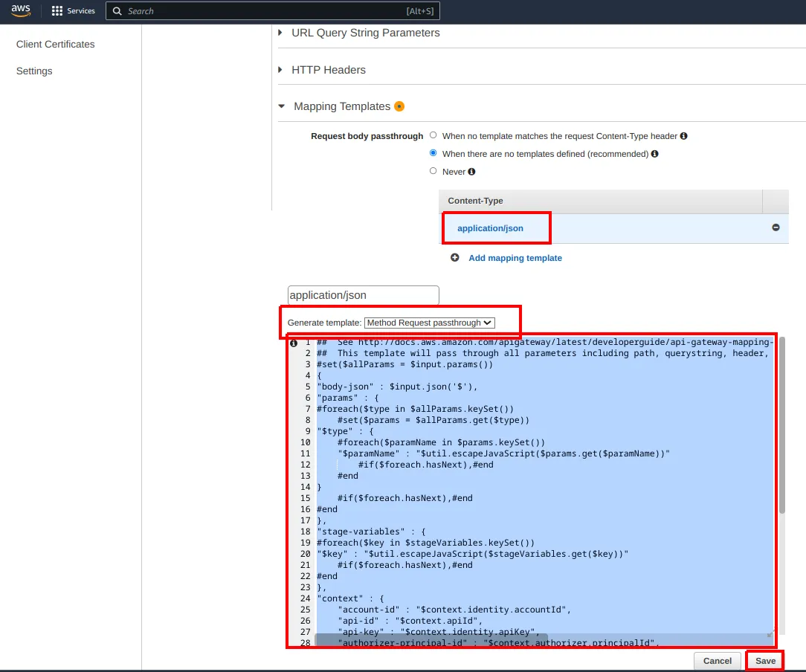Click the editor horizontal scrollbar

tap(431, 639)
